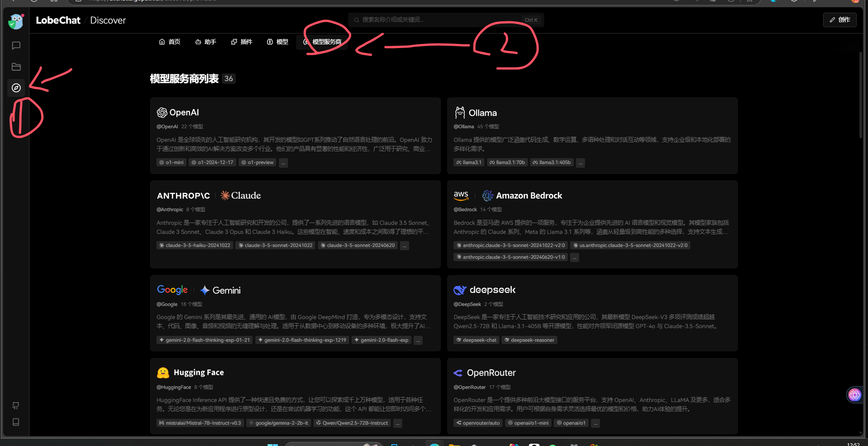The image size is (868, 446).
Task: Switch to the 插件 plugins tab
Action: [242, 42]
